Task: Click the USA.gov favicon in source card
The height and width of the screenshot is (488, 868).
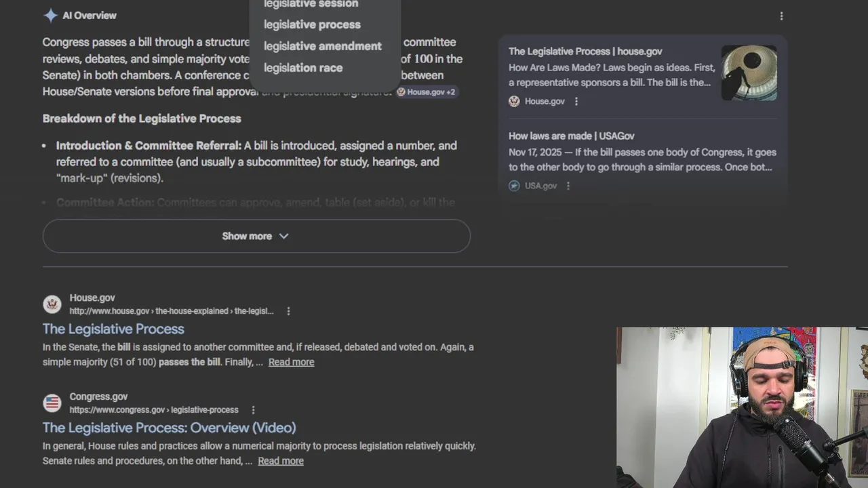Action: coord(514,186)
